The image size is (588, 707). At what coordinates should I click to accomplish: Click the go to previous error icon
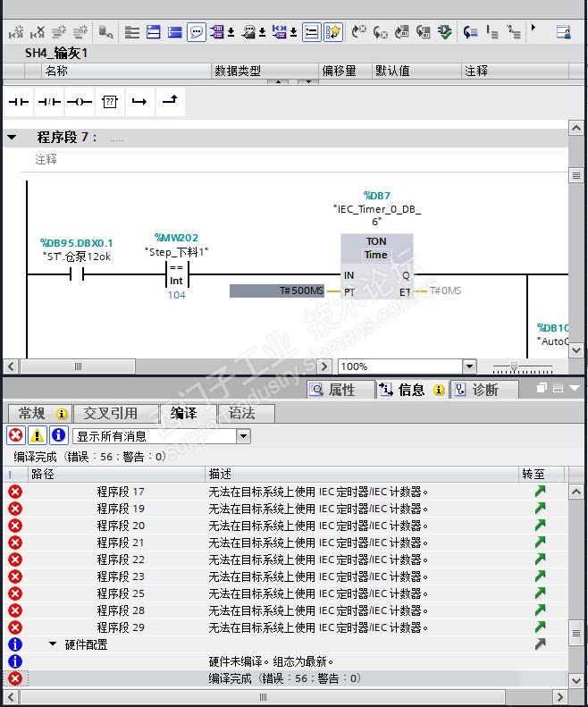380,32
